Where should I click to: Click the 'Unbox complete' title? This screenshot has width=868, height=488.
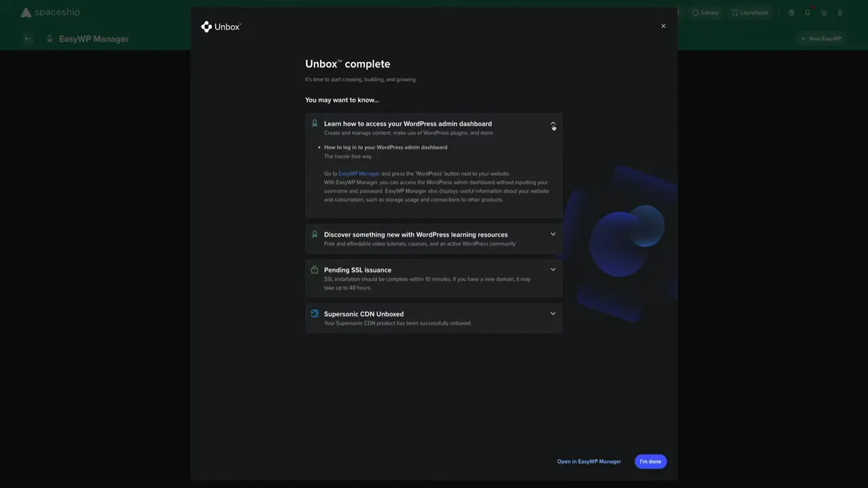347,64
